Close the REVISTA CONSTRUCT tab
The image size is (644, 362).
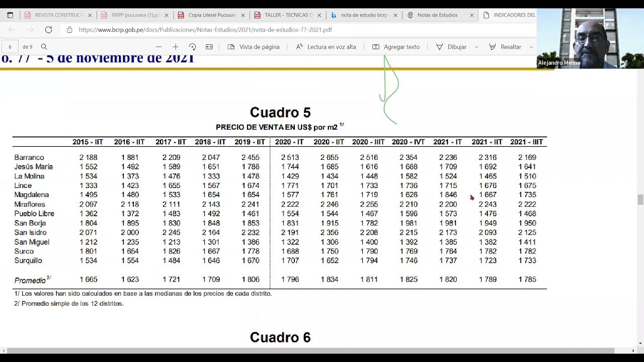(90, 15)
